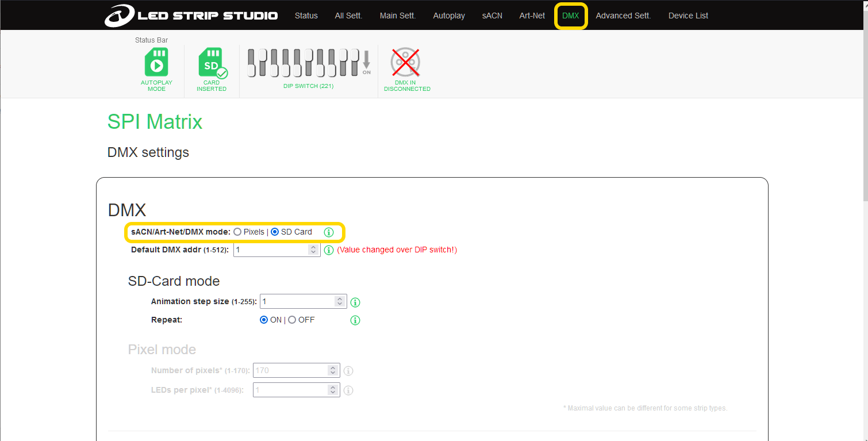Click the DIP Switch (221) status graphic
This screenshot has height=441, width=868.
click(x=309, y=63)
